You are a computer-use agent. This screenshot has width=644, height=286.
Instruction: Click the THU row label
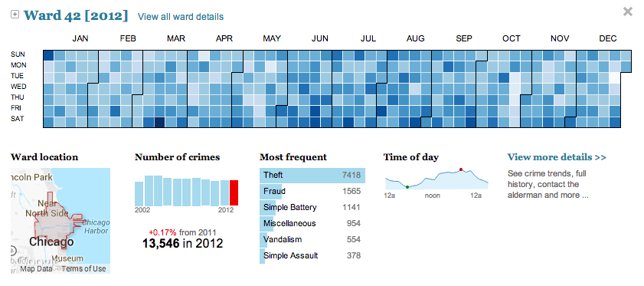tap(18, 97)
